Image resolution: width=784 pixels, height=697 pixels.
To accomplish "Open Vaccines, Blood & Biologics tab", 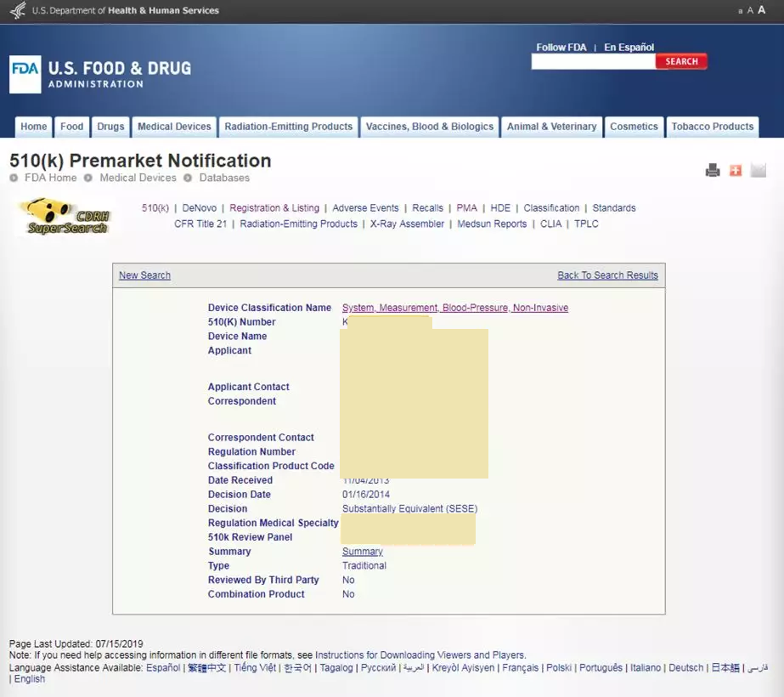I will (430, 127).
